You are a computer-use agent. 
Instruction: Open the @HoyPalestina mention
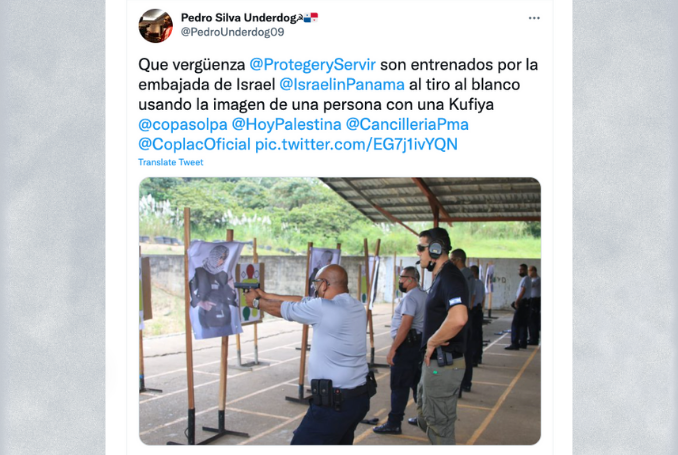click(x=287, y=125)
